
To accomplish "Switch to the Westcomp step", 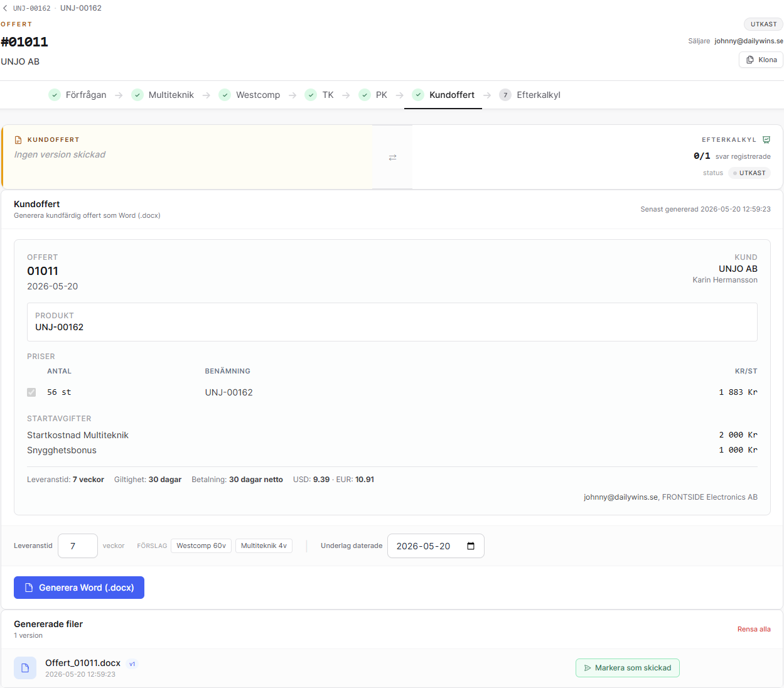I will point(249,95).
